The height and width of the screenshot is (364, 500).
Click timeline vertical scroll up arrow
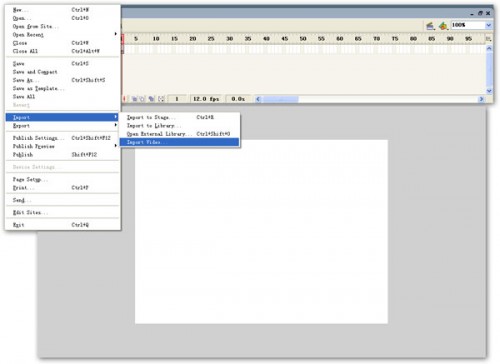tap(489, 49)
